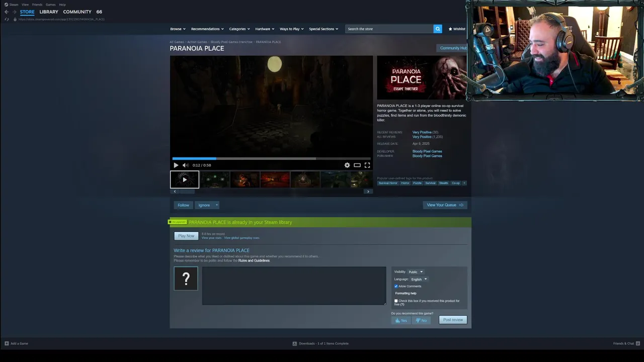
Task: Open the Steam menu
Action: [x=14, y=5]
